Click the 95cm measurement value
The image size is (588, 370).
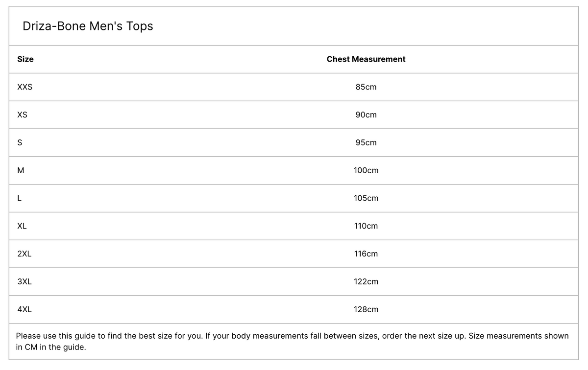click(366, 143)
